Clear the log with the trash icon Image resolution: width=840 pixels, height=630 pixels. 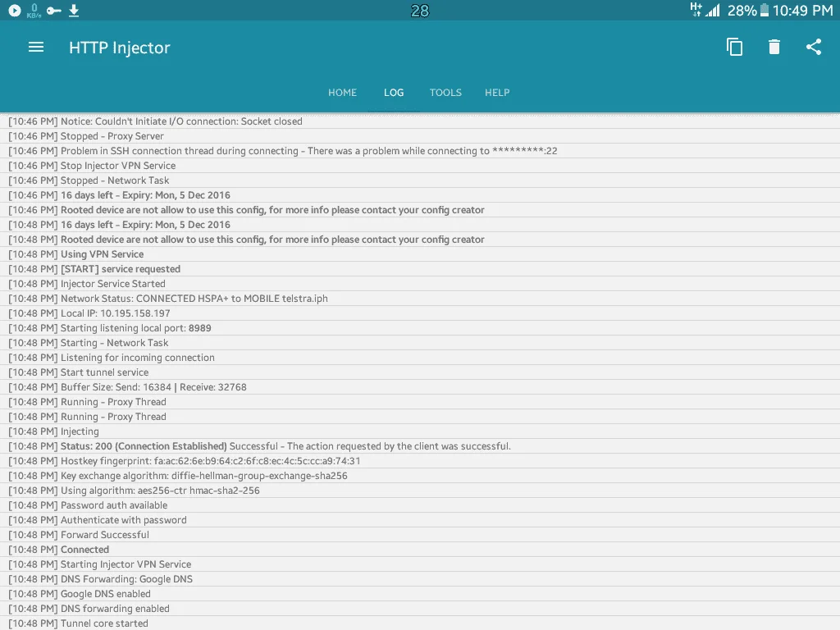[x=774, y=47]
